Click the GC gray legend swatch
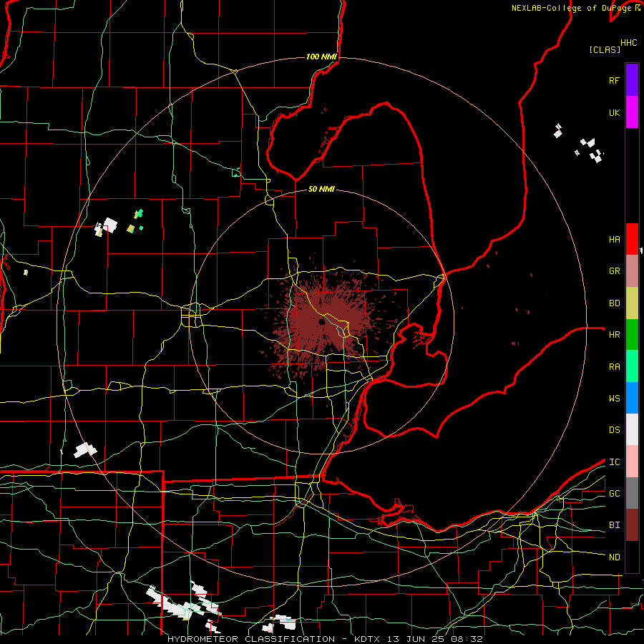Image resolution: width=644 pixels, height=644 pixels. coord(632,493)
